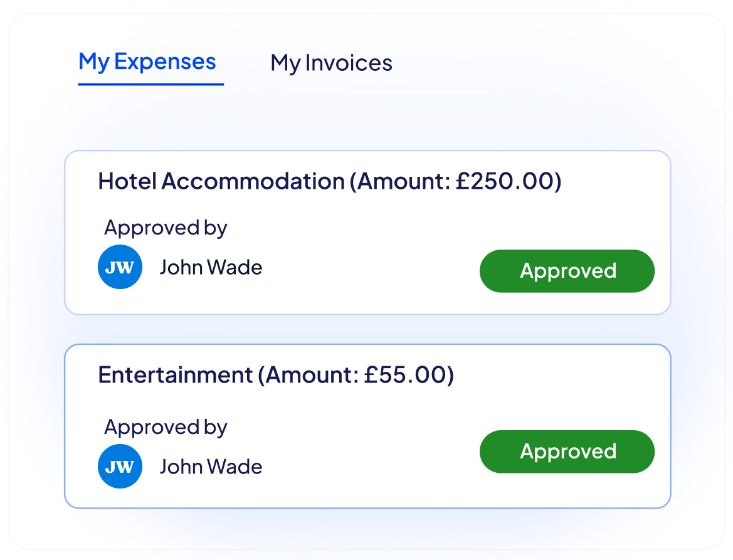Select the green Approved badge on Hotel Accommodation
This screenshot has height=560, width=733.
[567, 271]
